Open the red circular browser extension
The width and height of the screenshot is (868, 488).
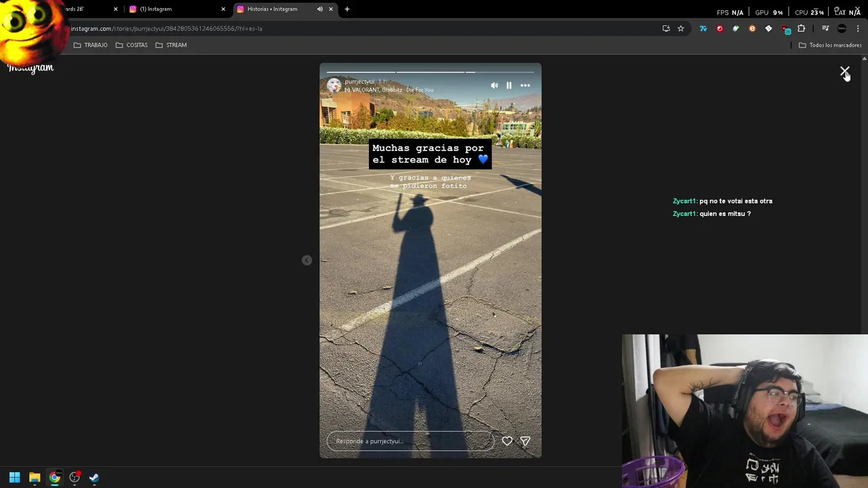(x=719, y=28)
